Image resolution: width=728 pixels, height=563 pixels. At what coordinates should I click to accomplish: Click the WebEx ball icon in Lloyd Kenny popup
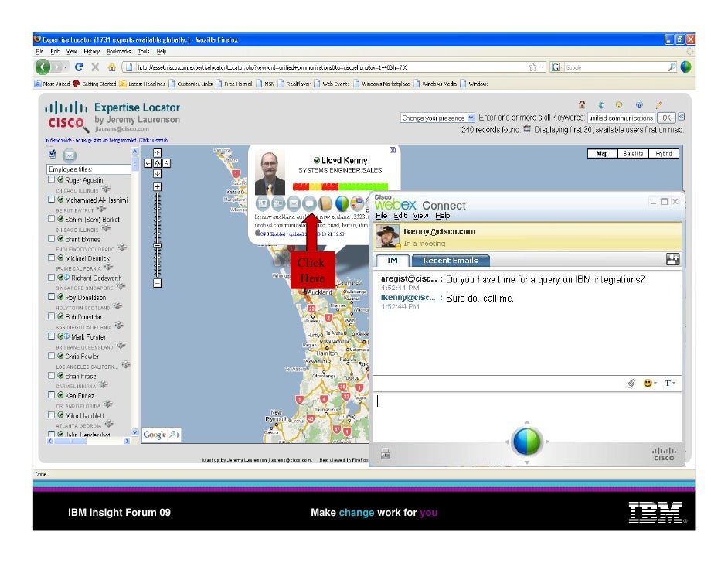click(x=342, y=203)
